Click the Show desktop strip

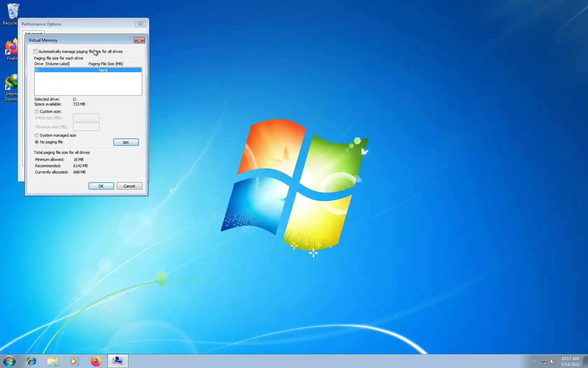coord(585,361)
